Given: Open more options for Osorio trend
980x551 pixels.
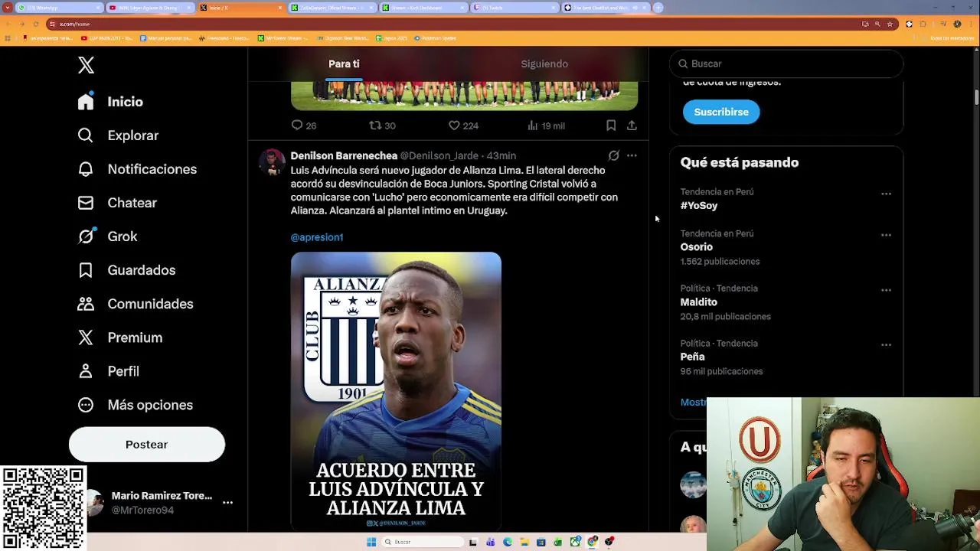Looking at the screenshot, I should point(886,235).
